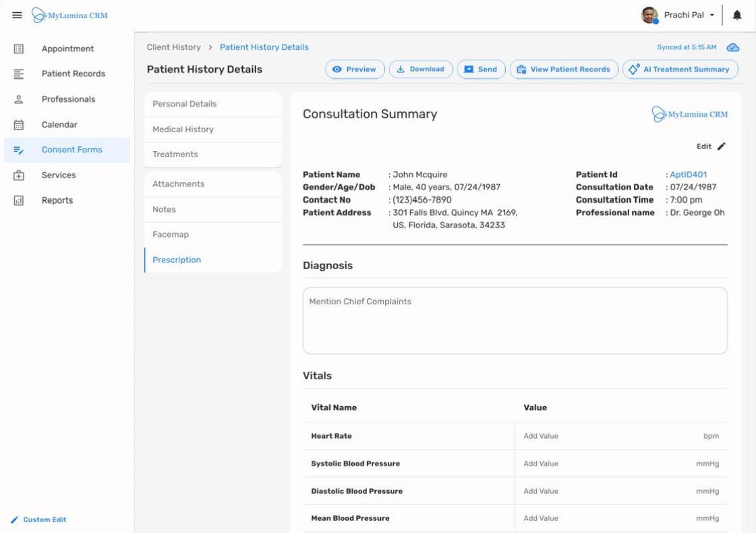Click the Heart Rate Add Value field
The width and height of the screenshot is (756, 533).
coord(543,436)
